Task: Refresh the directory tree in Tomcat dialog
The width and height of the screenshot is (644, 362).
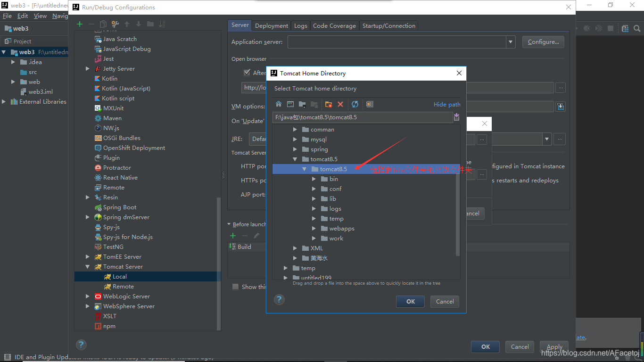Action: coord(355,104)
